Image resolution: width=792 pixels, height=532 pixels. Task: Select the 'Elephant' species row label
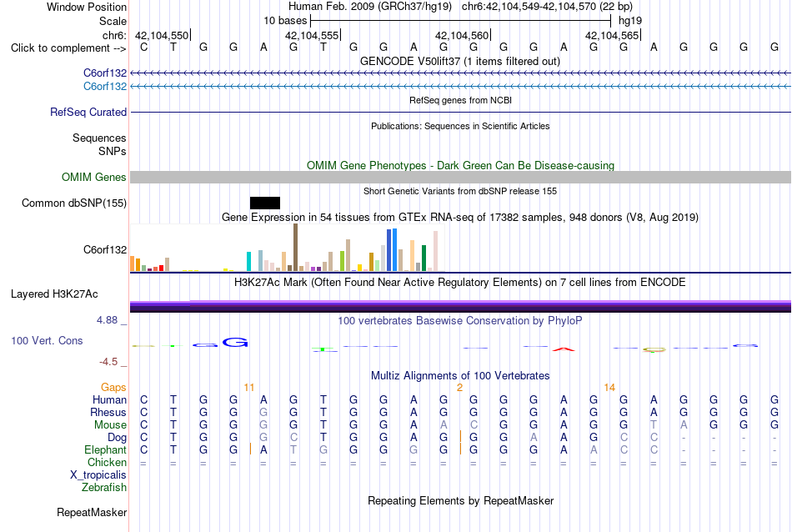(x=106, y=449)
